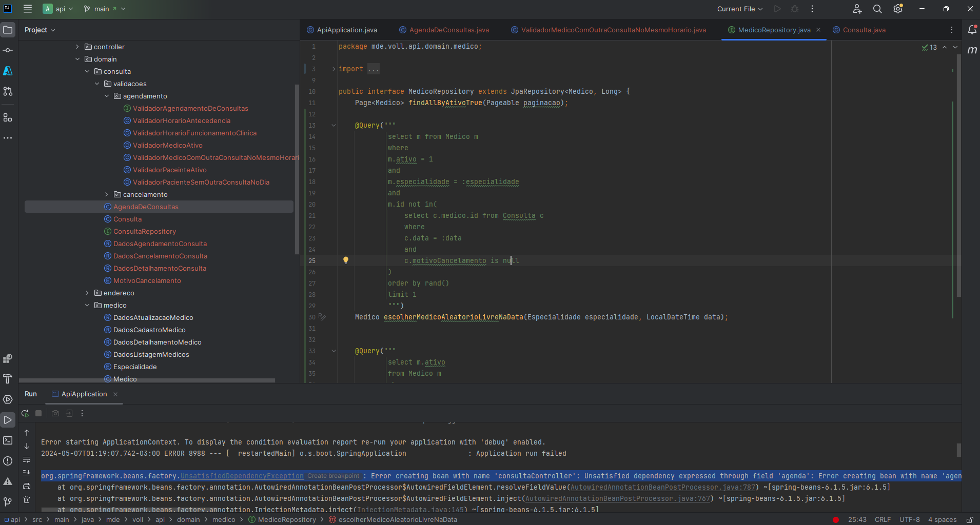Screen dimensions: 980x525
Task: Open ValidadorMedicoAtivo in project tree
Action: point(167,145)
